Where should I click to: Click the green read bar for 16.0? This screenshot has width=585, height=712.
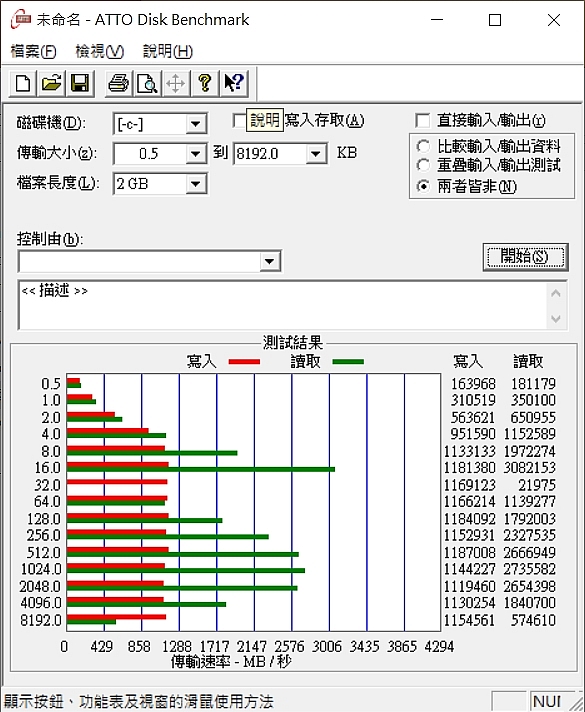point(201,469)
